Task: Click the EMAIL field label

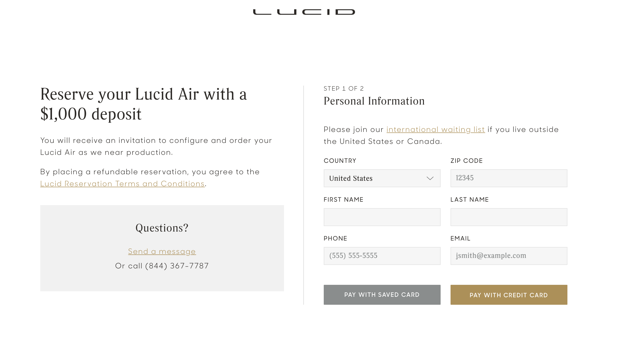Action: click(x=460, y=238)
